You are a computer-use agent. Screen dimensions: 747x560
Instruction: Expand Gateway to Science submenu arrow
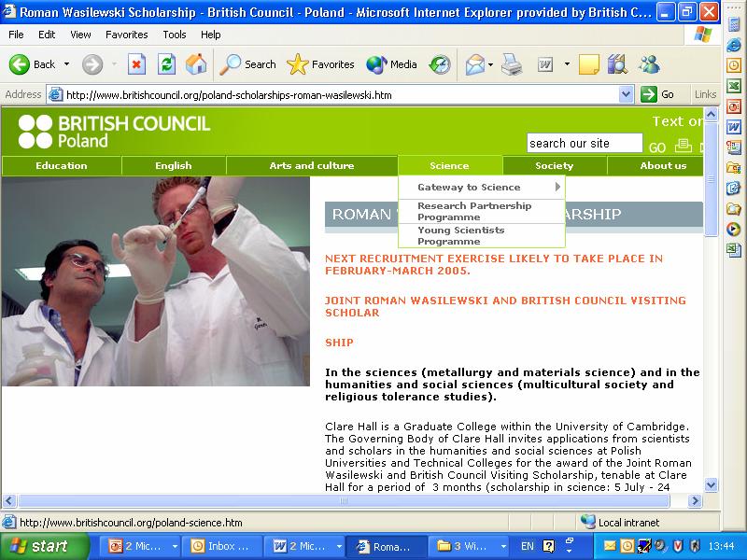(x=557, y=187)
